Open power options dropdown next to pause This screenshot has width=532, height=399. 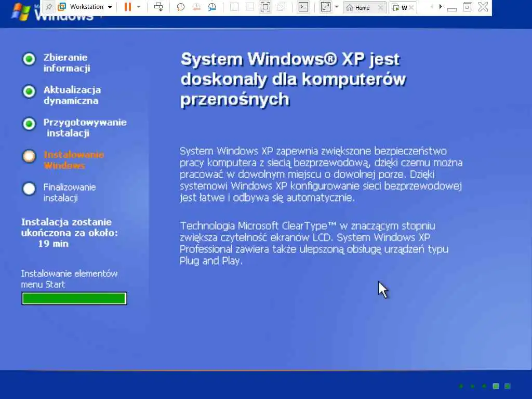(139, 7)
